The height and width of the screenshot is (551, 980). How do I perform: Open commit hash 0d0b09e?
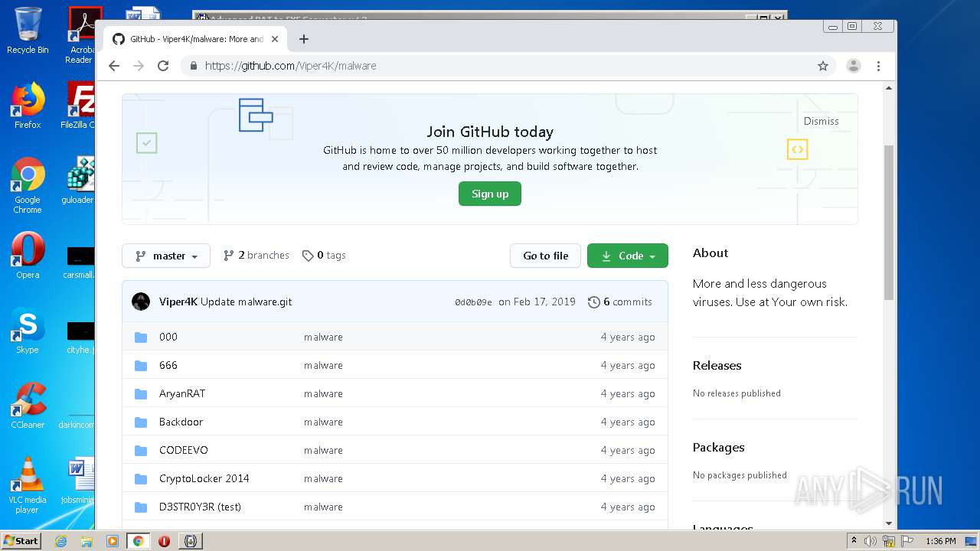(x=473, y=302)
